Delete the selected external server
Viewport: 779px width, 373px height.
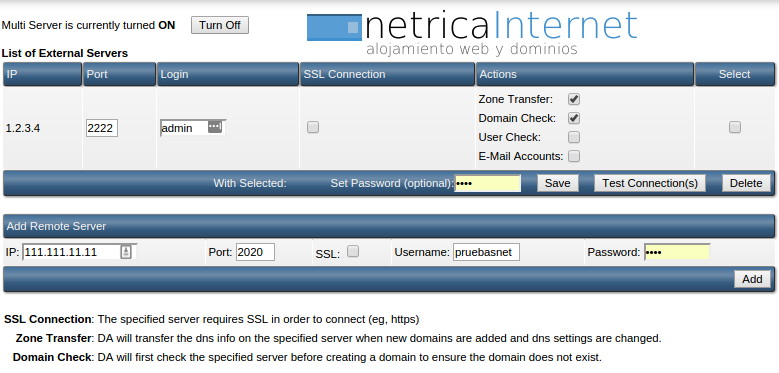(x=746, y=183)
